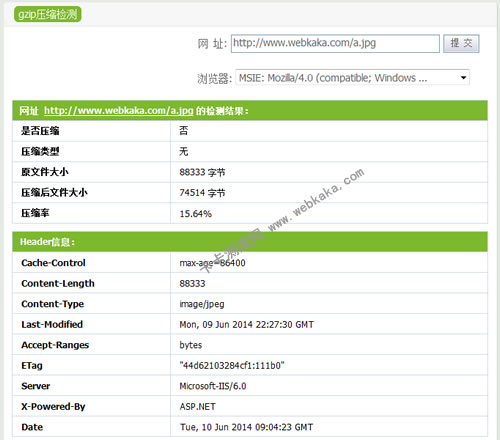
Task: Select the Microsoft-IIS/6.0 value
Action: [x=213, y=386]
